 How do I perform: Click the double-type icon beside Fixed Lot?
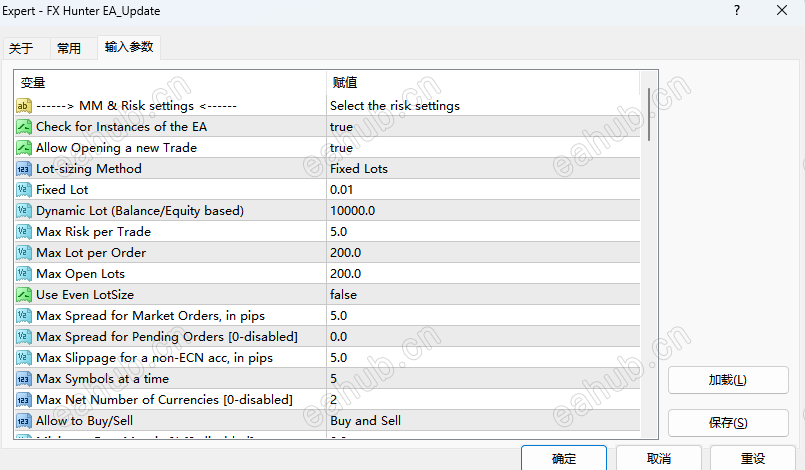tap(24, 190)
